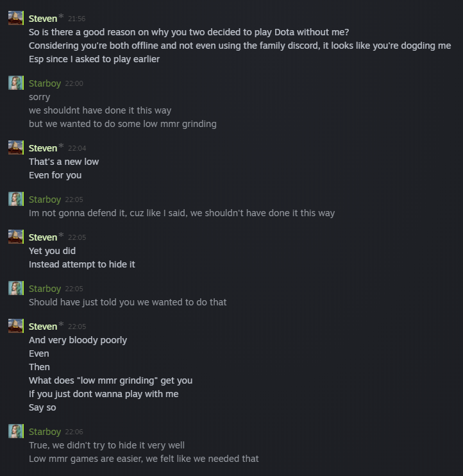463x476 pixels.
Task: Open the Starboy username at 22:00
Action: click(x=45, y=83)
